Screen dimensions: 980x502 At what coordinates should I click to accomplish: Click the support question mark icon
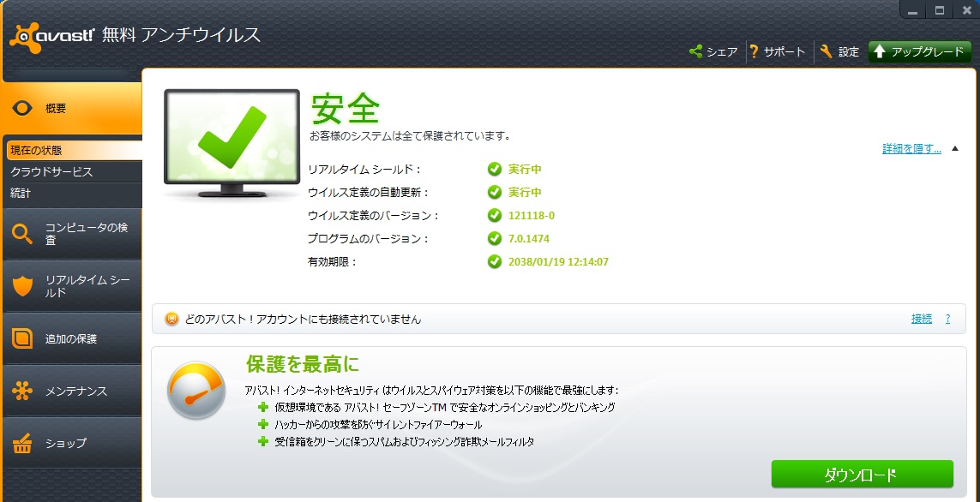[753, 51]
